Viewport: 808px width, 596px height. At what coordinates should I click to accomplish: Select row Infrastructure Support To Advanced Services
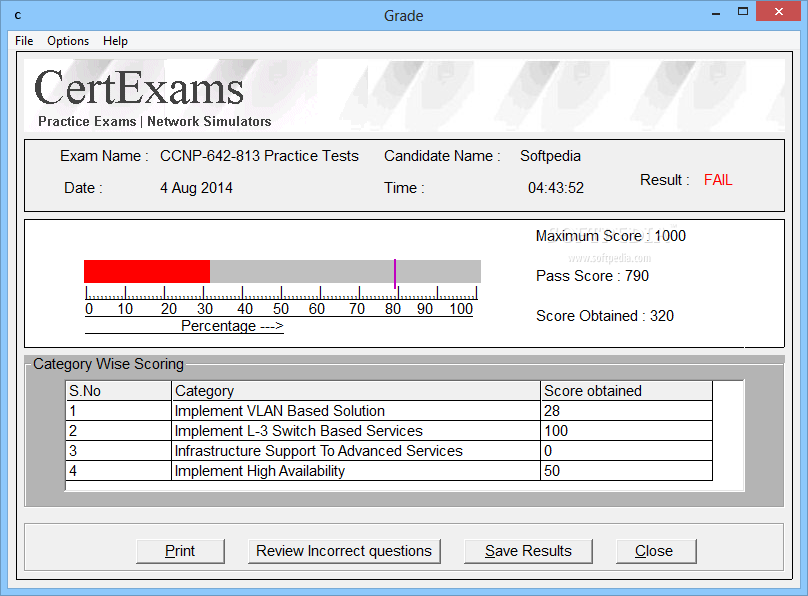point(389,451)
